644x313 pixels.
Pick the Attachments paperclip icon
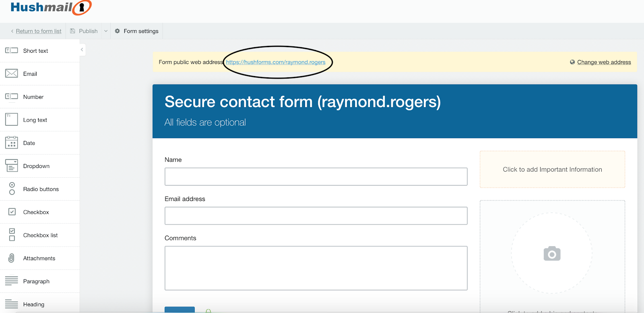[11, 258]
